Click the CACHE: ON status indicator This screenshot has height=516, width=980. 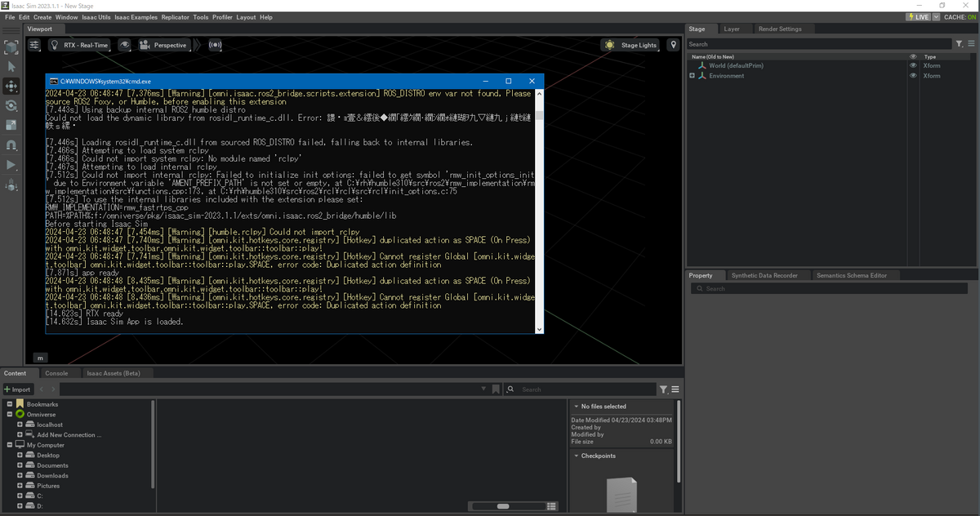960,17
